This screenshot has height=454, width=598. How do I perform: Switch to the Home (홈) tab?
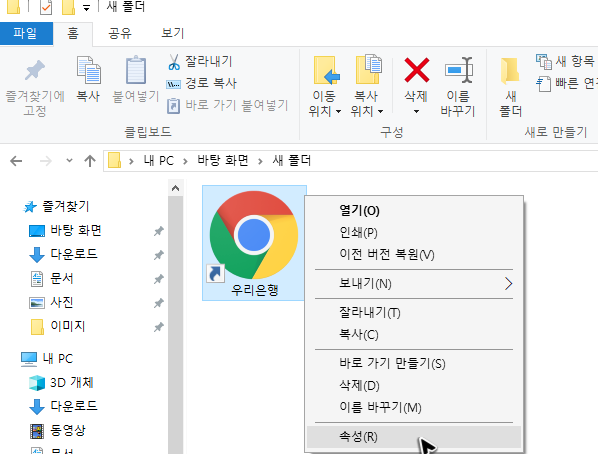point(73,33)
